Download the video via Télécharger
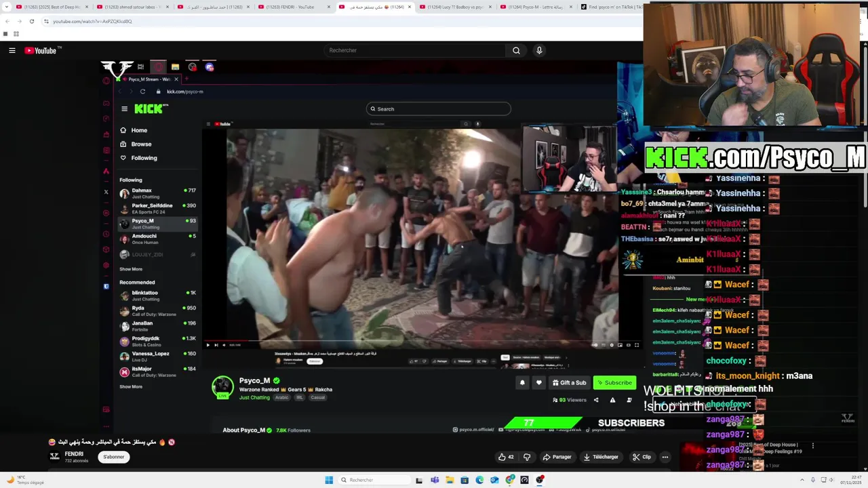 coord(601,457)
